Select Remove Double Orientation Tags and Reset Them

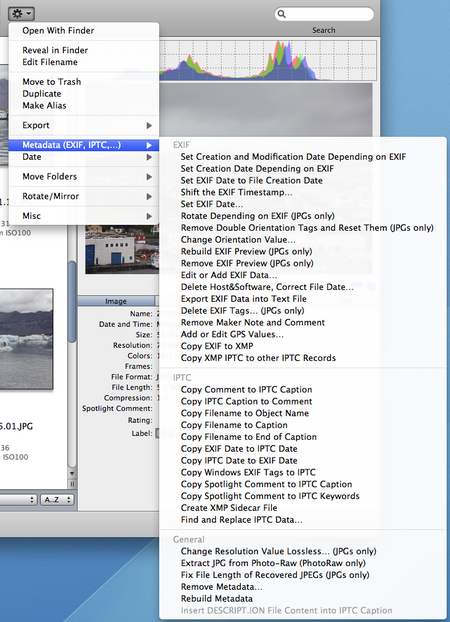[303, 228]
